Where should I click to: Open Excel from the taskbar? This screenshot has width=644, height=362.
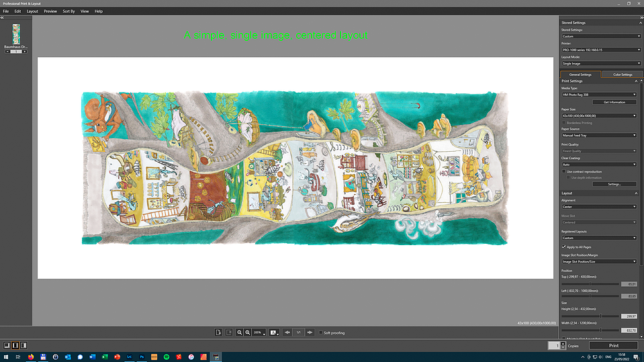pos(105,357)
